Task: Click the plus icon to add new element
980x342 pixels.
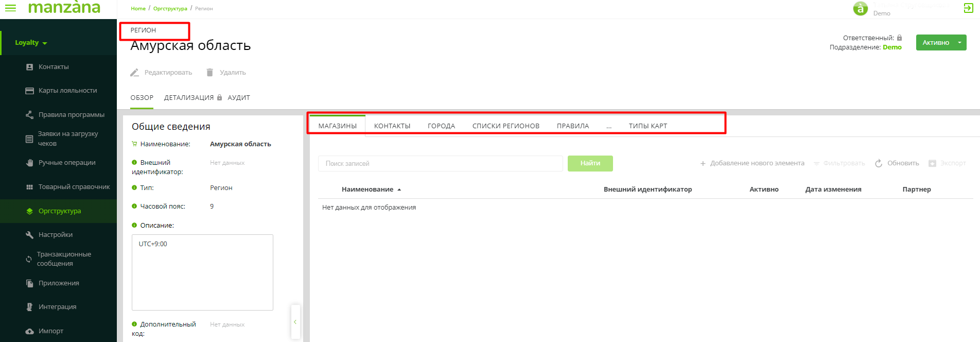Action: click(x=703, y=163)
